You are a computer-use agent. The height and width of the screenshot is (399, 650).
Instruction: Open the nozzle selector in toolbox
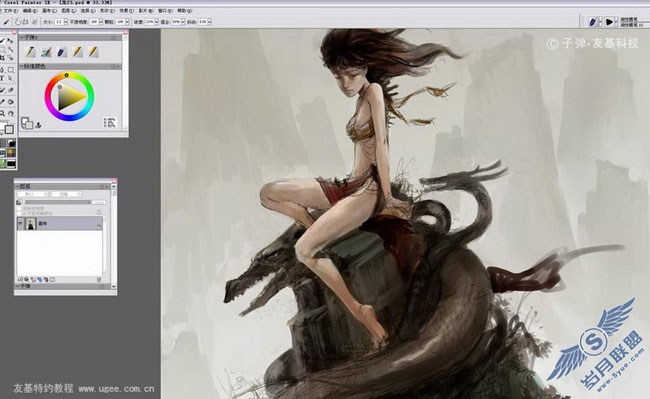[x=12, y=164]
